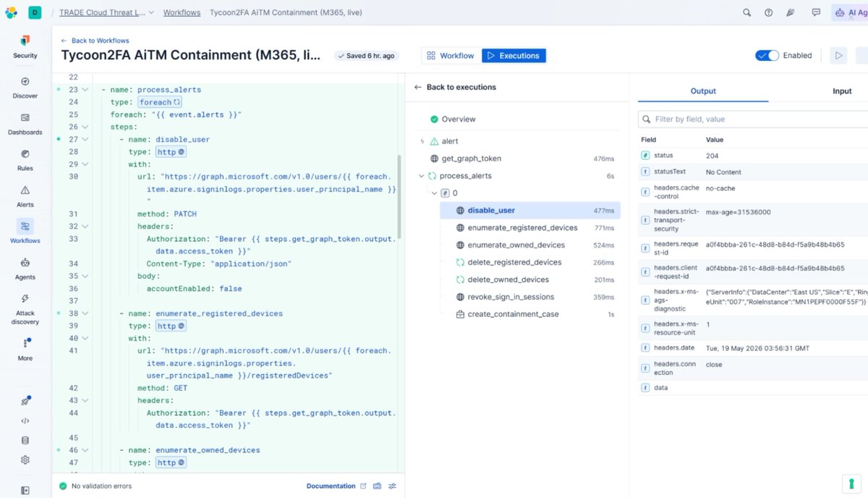868x498 pixels.
Task: Click the foreach type badge on line 24
Action: tap(160, 102)
